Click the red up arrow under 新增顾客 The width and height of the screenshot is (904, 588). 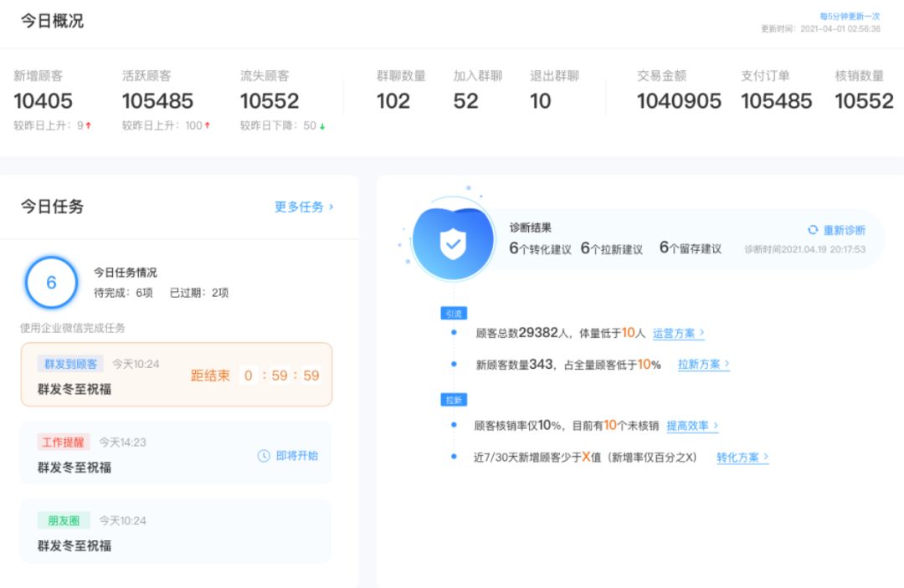(89, 125)
